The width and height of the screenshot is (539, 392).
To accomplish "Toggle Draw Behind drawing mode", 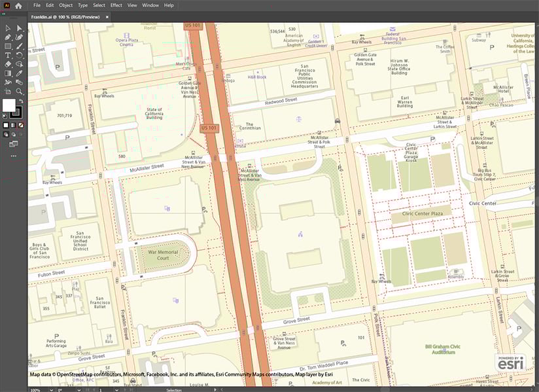I will click(13, 134).
